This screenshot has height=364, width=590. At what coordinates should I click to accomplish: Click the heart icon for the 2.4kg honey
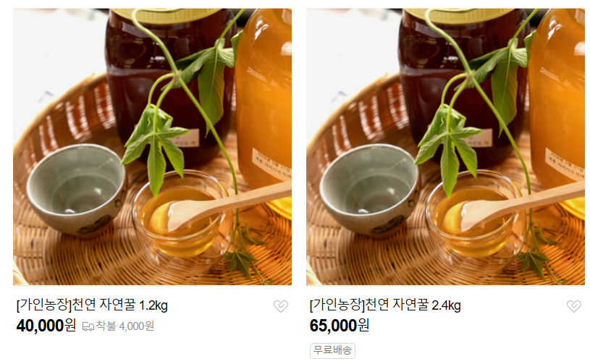pyautogui.click(x=574, y=306)
